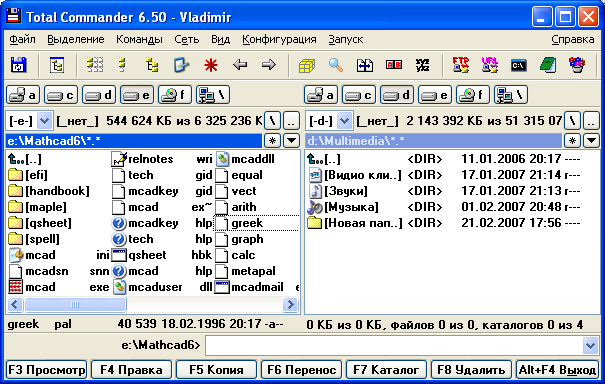The height and width of the screenshot is (384, 605).
Task: Click the checkered compare toolbar icon
Action: point(422,65)
